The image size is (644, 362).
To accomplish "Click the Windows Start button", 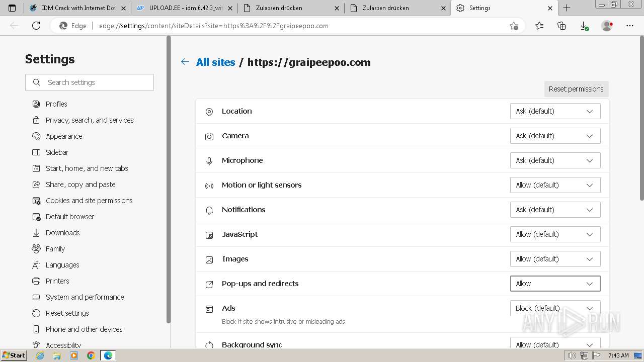I will [14, 355].
